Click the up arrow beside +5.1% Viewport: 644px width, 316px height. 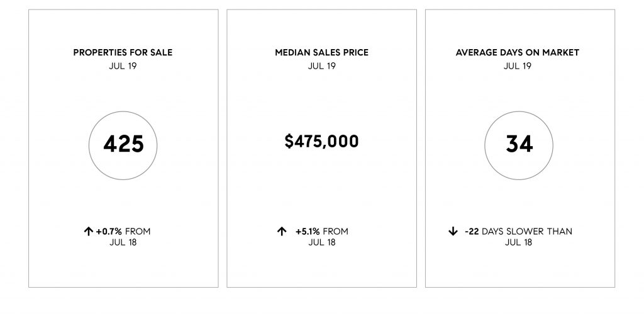click(x=281, y=232)
